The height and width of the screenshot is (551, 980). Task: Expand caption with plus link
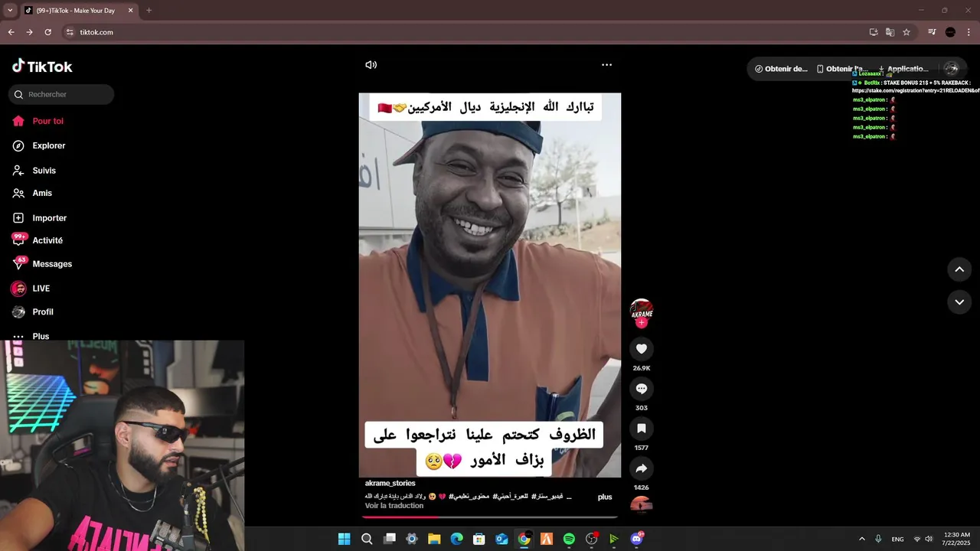tap(605, 497)
